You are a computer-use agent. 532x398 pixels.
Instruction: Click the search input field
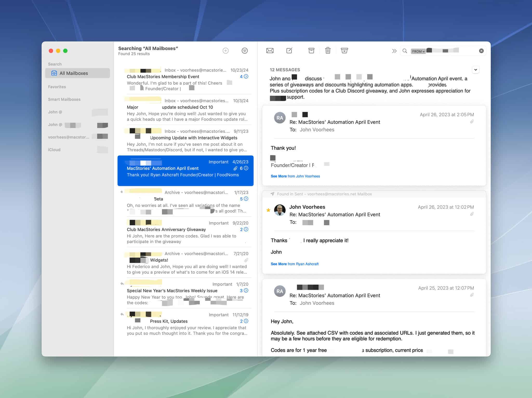tap(443, 51)
